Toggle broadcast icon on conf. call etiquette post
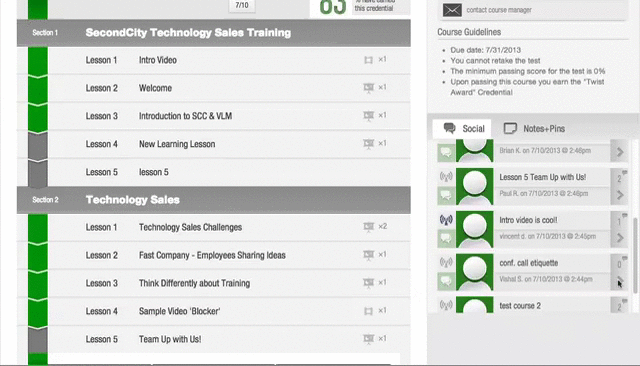This screenshot has width=640, height=366. [446, 262]
